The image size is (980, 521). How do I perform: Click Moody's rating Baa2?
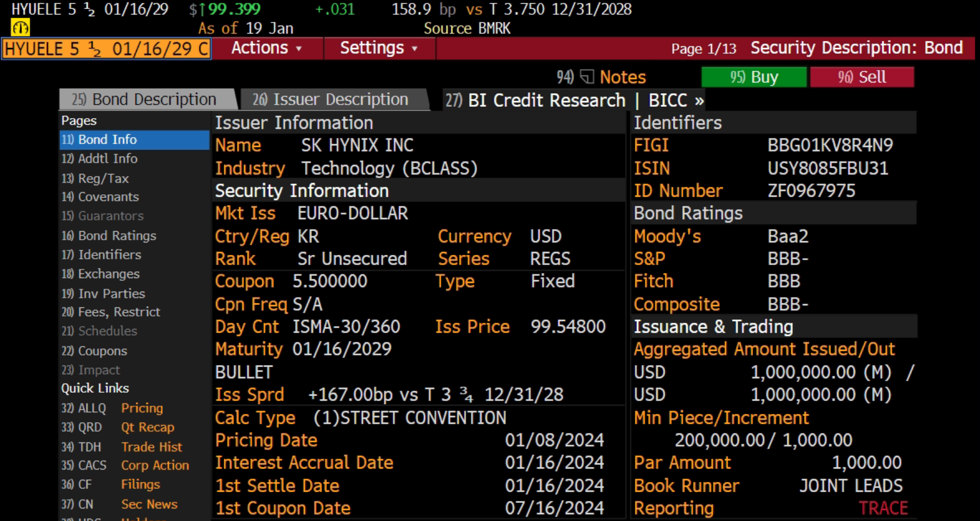pyautogui.click(x=788, y=236)
